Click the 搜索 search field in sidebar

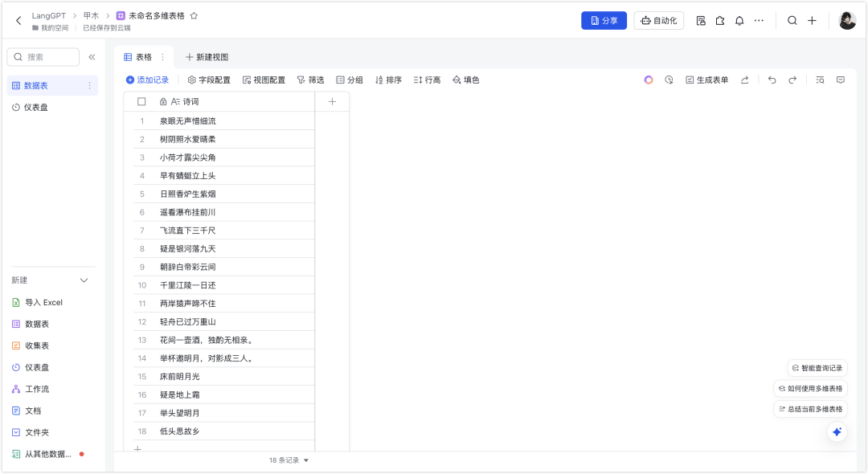tap(44, 57)
